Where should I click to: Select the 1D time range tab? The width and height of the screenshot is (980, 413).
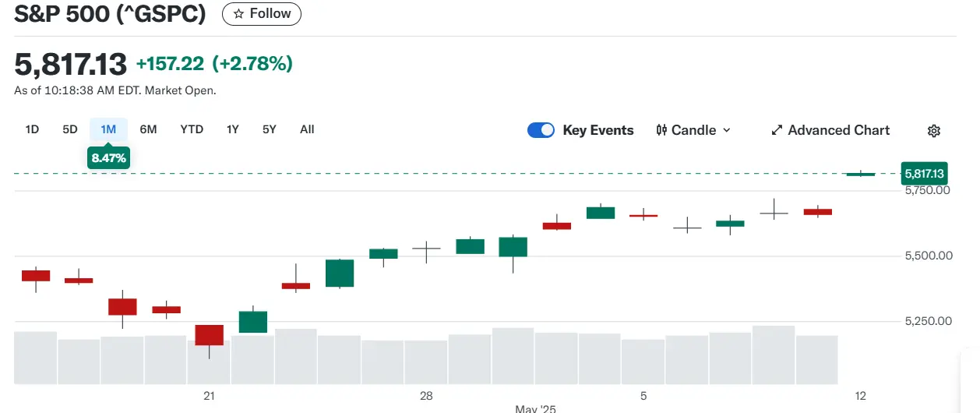coord(32,129)
